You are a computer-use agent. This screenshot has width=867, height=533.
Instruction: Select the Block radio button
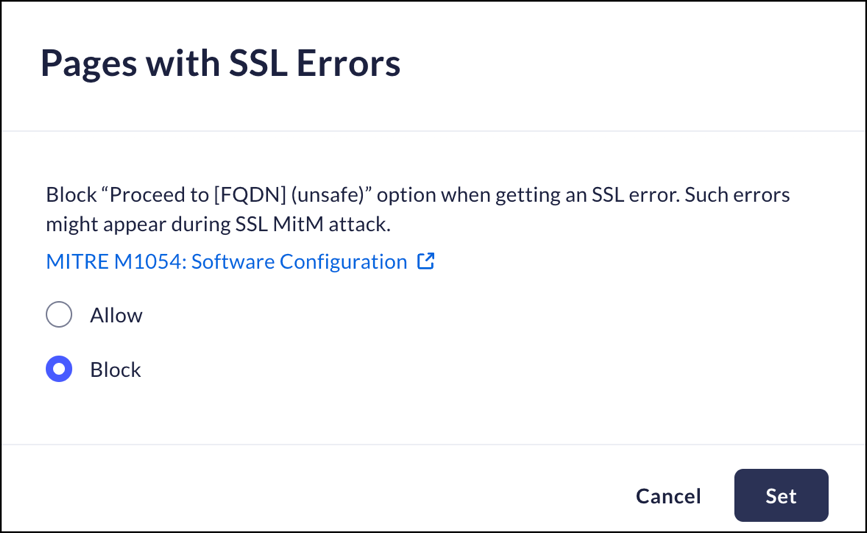point(59,369)
